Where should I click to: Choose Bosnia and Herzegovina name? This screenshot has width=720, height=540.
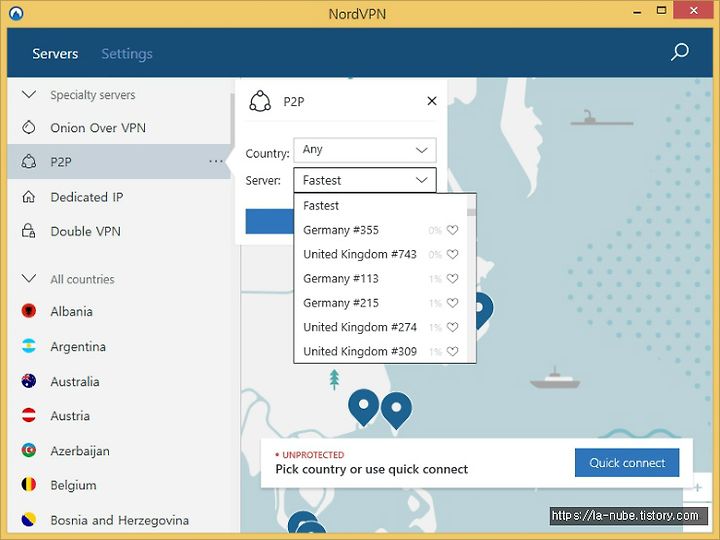pos(119,520)
